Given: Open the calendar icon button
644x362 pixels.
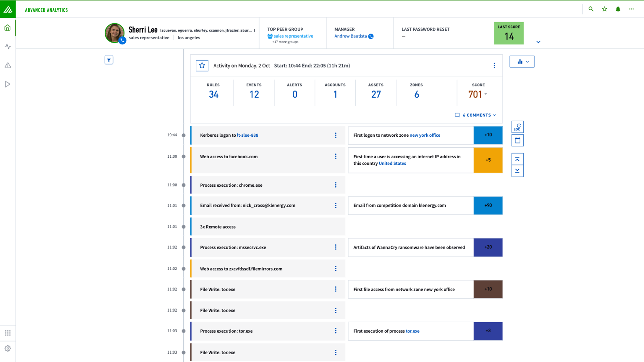Looking at the screenshot, I should pos(517,141).
